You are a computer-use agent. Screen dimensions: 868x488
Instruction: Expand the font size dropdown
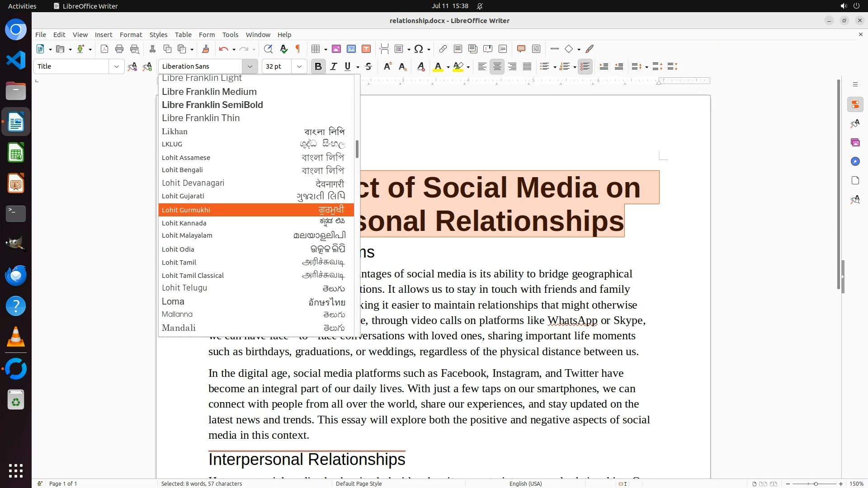(299, 66)
